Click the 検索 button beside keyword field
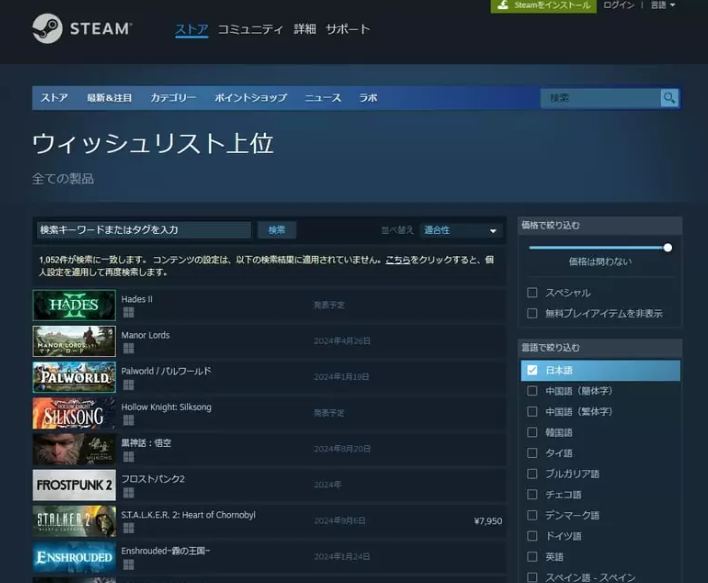Image resolution: width=708 pixels, height=583 pixels. pyautogui.click(x=277, y=230)
